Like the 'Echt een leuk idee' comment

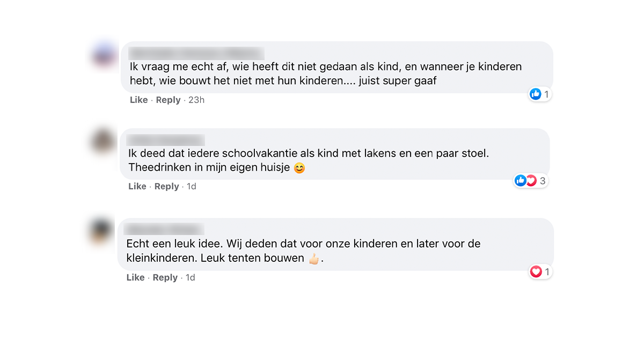point(135,277)
